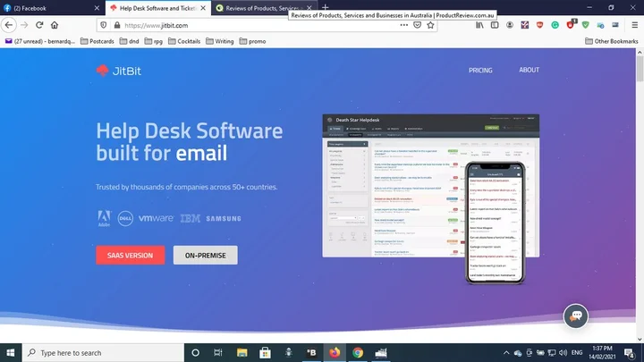Open the Firefox hamburger menu
Viewport: 644px width, 362px height.
tap(633, 25)
